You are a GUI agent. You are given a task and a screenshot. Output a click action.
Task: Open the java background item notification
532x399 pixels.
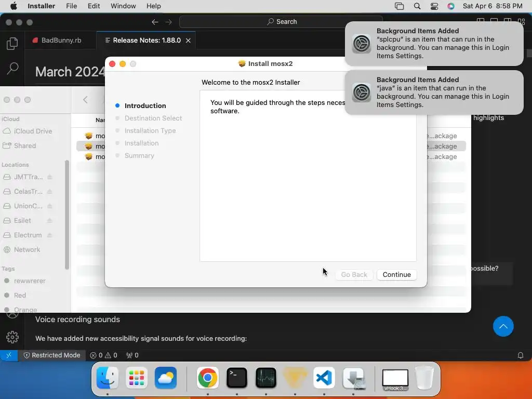click(434, 92)
